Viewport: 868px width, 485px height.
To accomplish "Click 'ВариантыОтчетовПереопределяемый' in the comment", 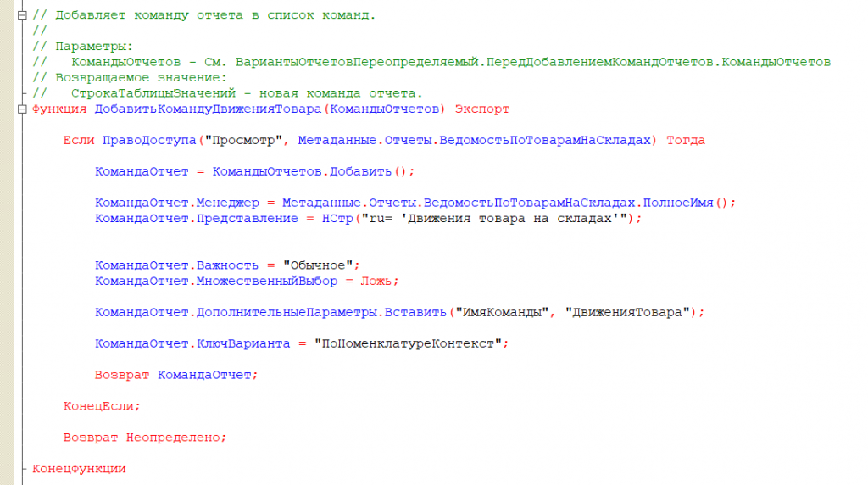I will pos(357,62).
